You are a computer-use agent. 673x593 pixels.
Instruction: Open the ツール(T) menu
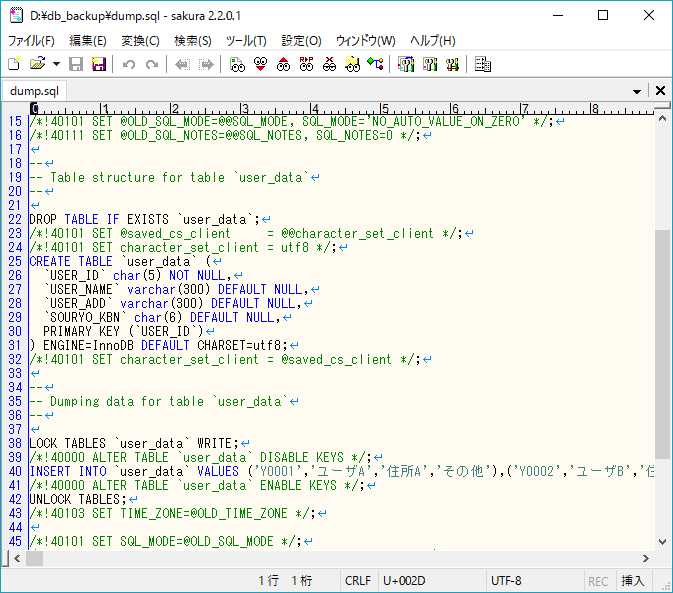pos(246,41)
